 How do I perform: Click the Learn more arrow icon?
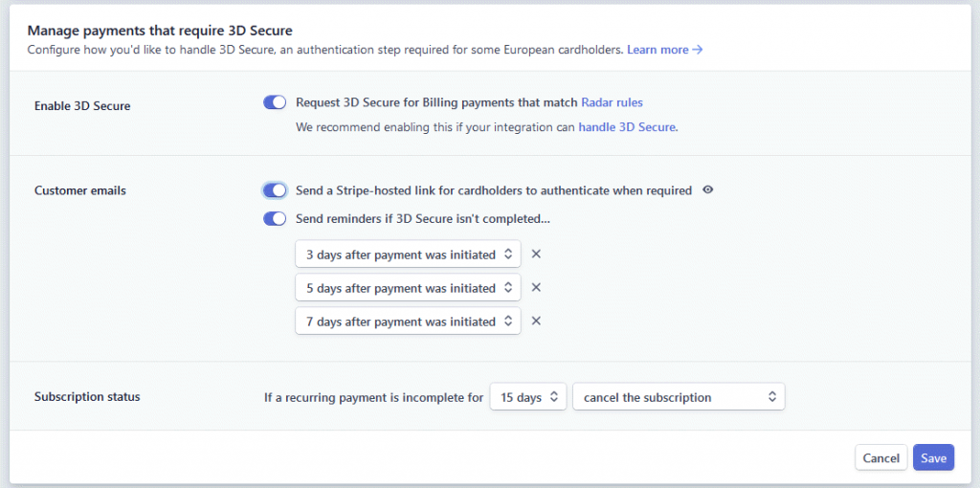point(698,50)
